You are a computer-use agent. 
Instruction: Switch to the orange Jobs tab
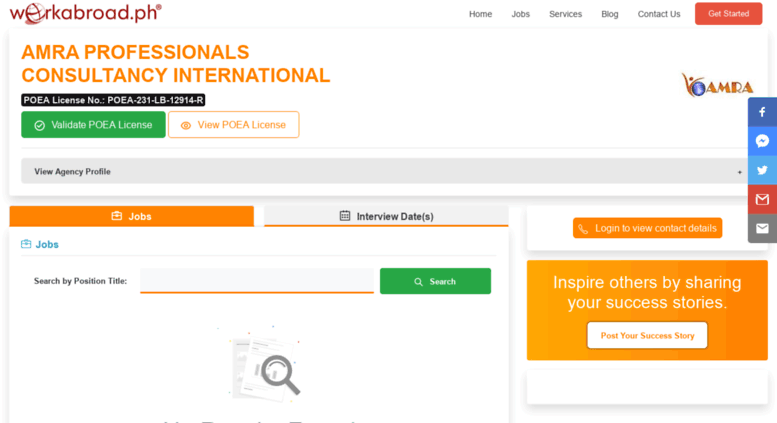click(131, 216)
